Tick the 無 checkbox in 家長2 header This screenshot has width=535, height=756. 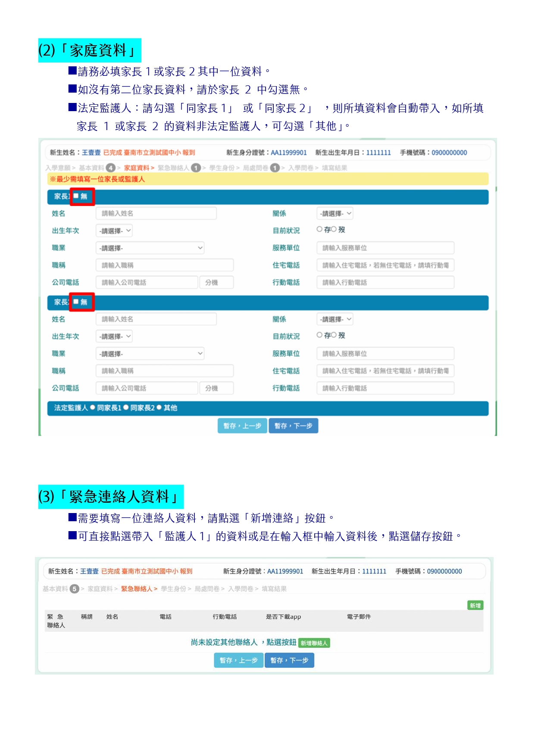point(76,302)
